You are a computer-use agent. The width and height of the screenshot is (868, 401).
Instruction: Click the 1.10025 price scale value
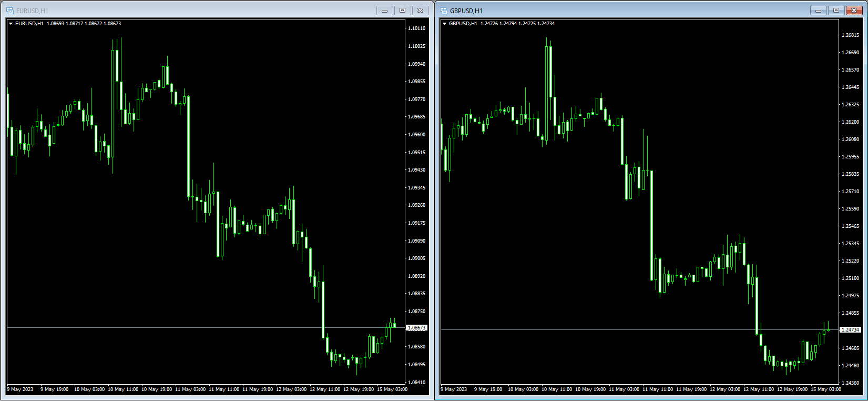pyautogui.click(x=417, y=46)
